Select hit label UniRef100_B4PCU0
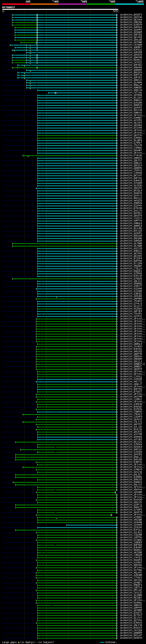146x644 pixels. [131, 450]
